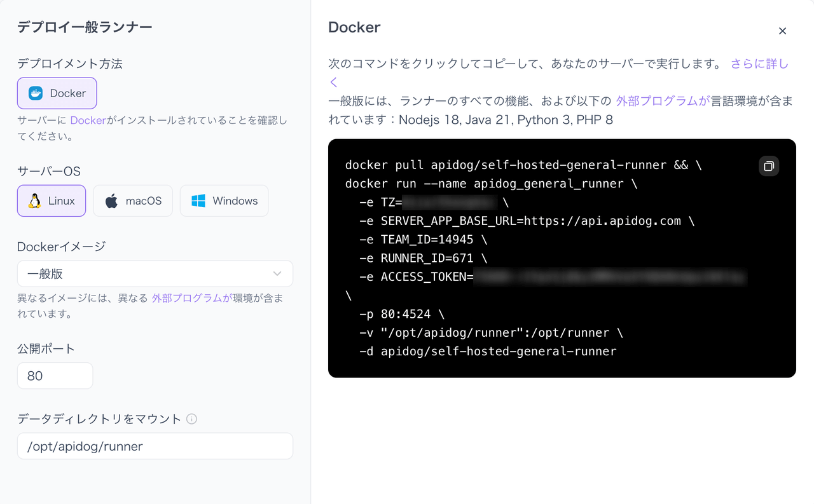Click the -d apidog/self-hosted-general-runner line

[x=488, y=351]
